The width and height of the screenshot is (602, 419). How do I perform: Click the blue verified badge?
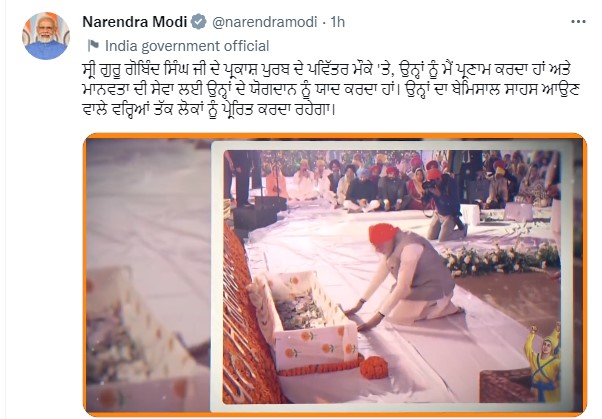coord(198,22)
